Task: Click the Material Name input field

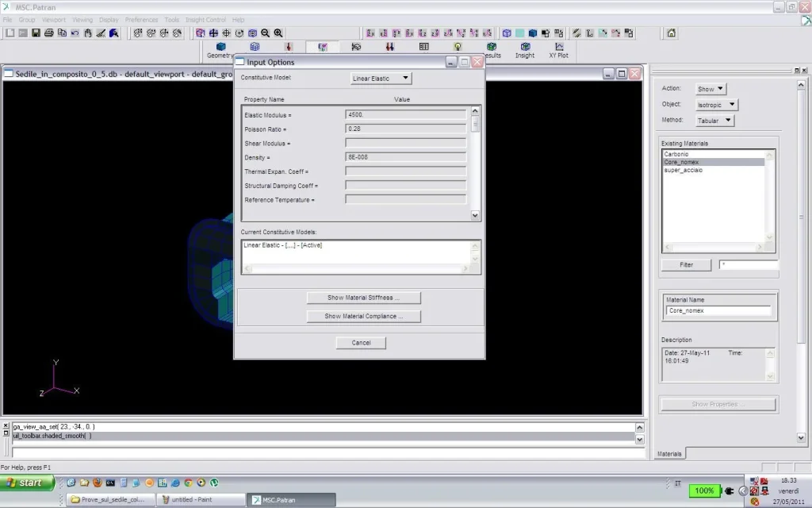Action: [718, 310]
